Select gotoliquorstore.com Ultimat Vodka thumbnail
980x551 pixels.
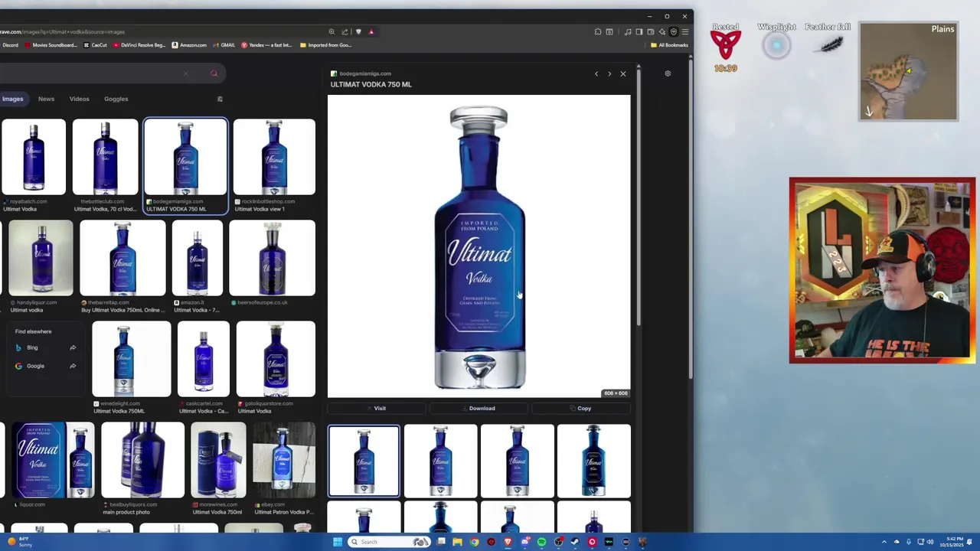[x=276, y=359]
